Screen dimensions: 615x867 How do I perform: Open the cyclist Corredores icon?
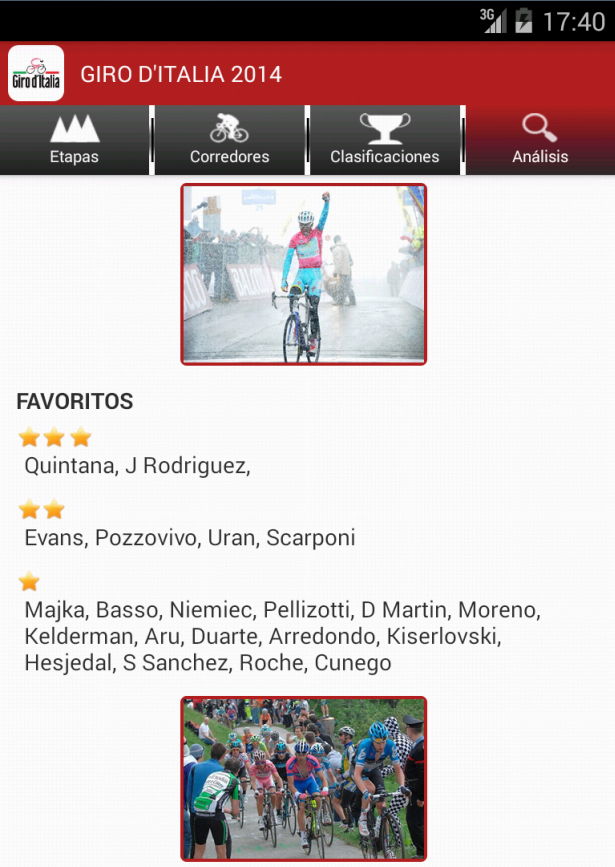click(230, 128)
